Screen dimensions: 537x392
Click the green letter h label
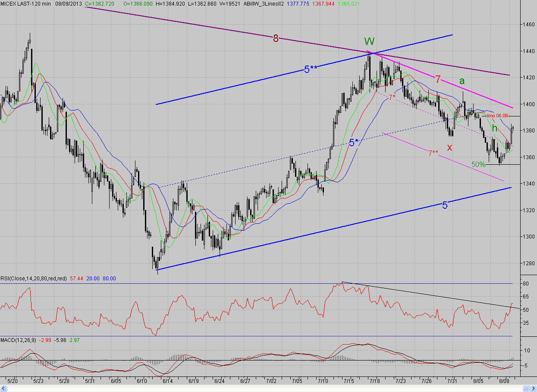pyautogui.click(x=495, y=128)
